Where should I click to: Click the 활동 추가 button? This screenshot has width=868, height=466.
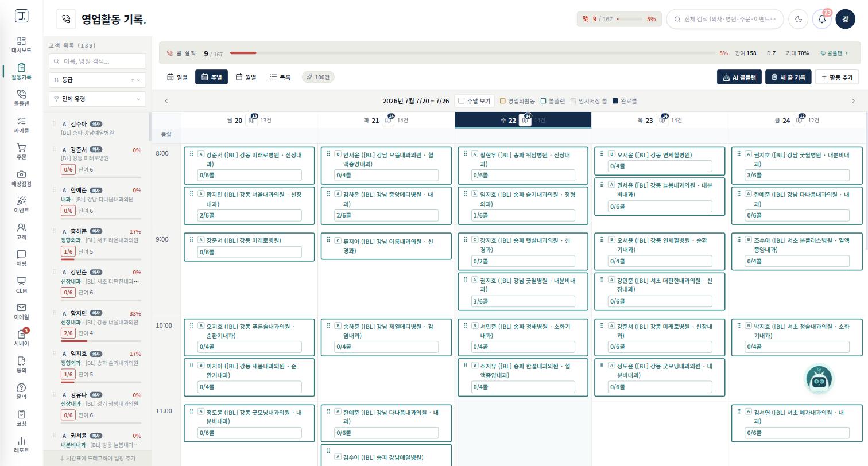(837, 77)
